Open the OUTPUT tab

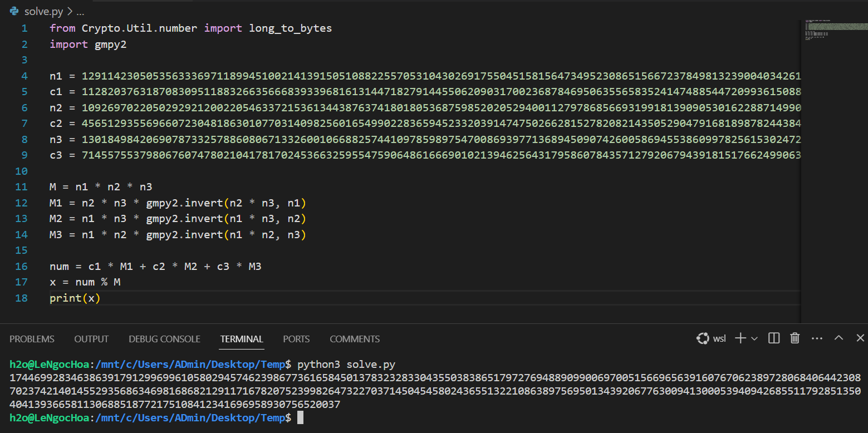pos(91,339)
